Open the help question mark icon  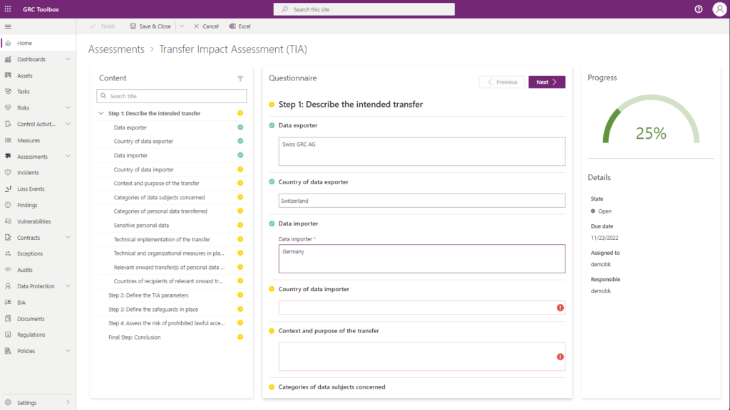(x=698, y=9)
